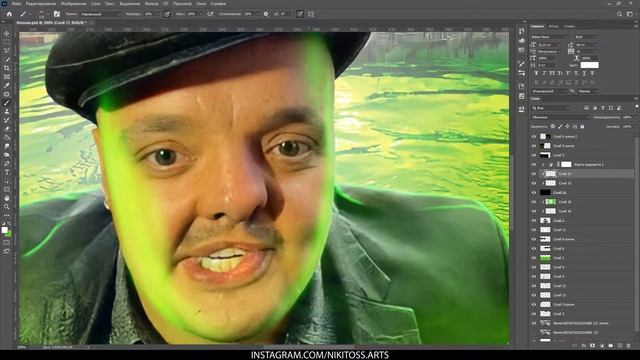Click the Character panel text color swatch
The image size is (640, 360).
pos(589,65)
